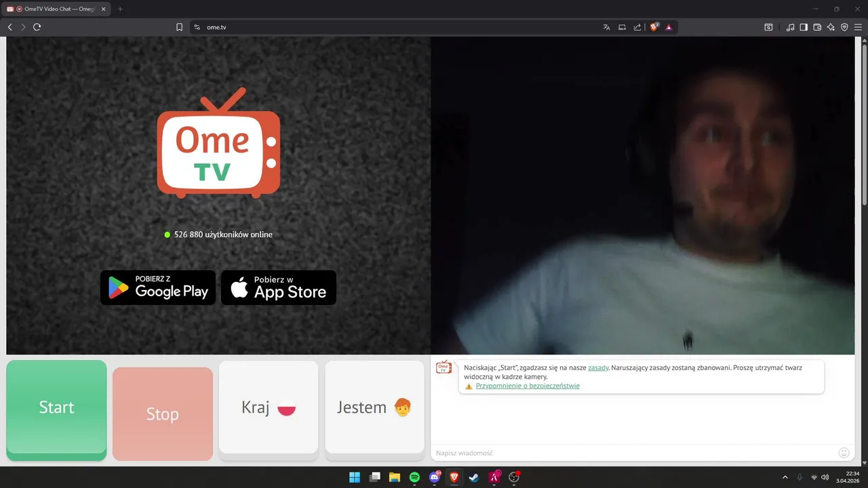Open Brave VPN shield icon
Screen dimensions: 868x488
point(844,27)
